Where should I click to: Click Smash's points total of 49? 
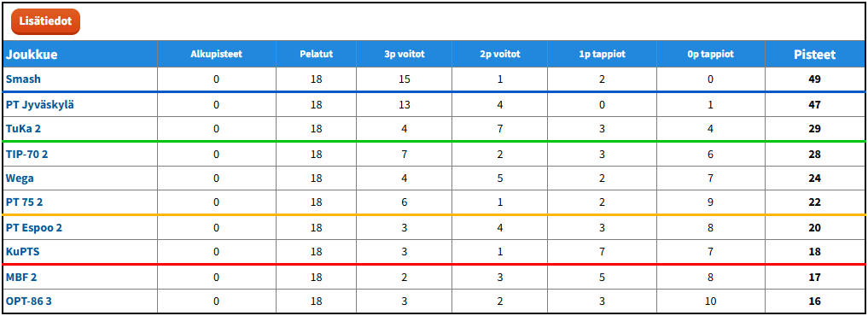point(814,79)
